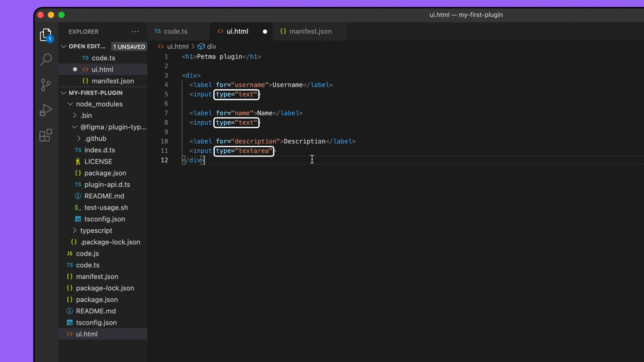
Task: Click the unsaved dot on ui.html tab
Action: tap(265, 32)
